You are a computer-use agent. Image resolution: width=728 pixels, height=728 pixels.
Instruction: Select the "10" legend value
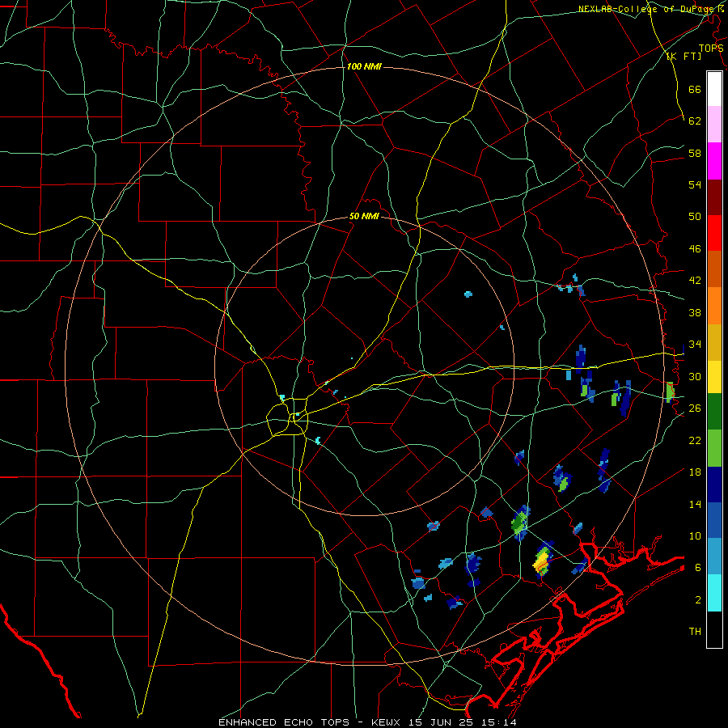point(695,535)
